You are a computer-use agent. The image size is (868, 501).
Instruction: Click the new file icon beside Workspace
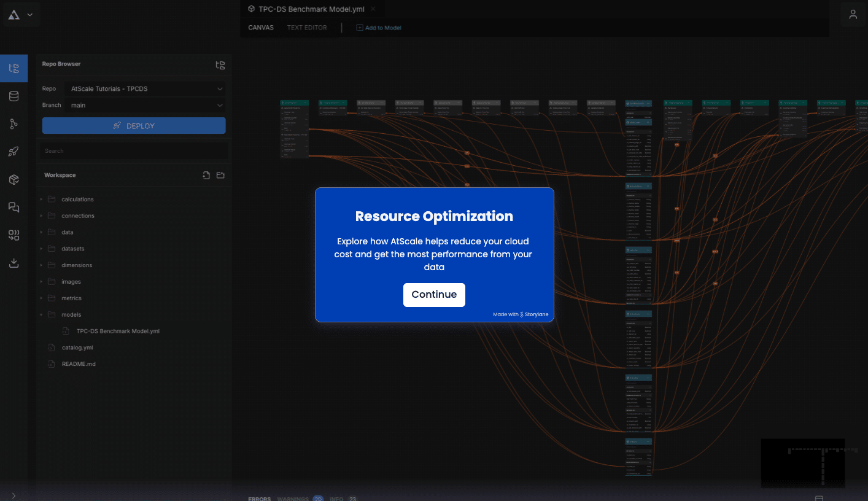(x=206, y=175)
